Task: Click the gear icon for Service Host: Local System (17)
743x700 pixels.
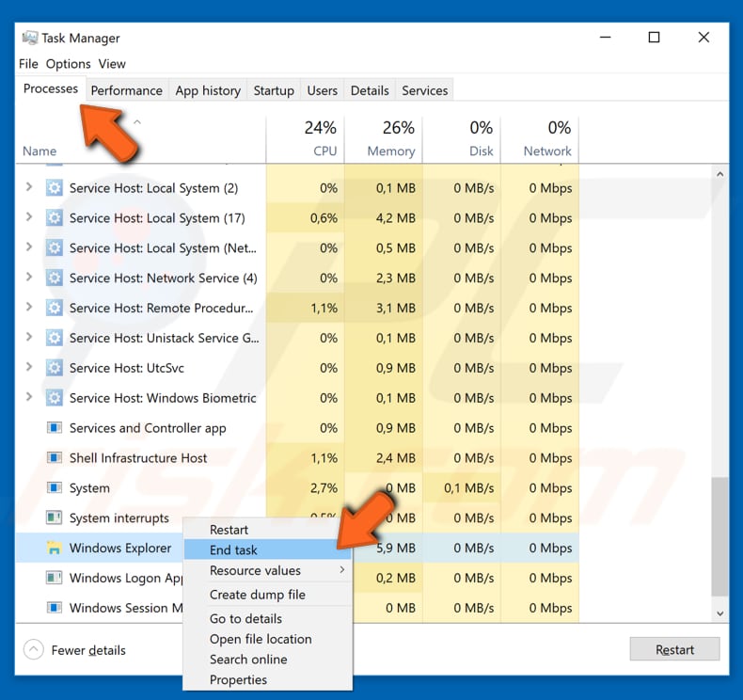Action: click(x=54, y=218)
